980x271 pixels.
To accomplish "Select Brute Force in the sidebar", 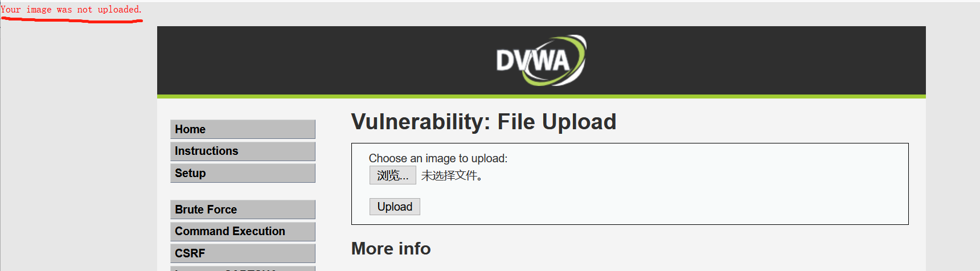I will tap(243, 210).
